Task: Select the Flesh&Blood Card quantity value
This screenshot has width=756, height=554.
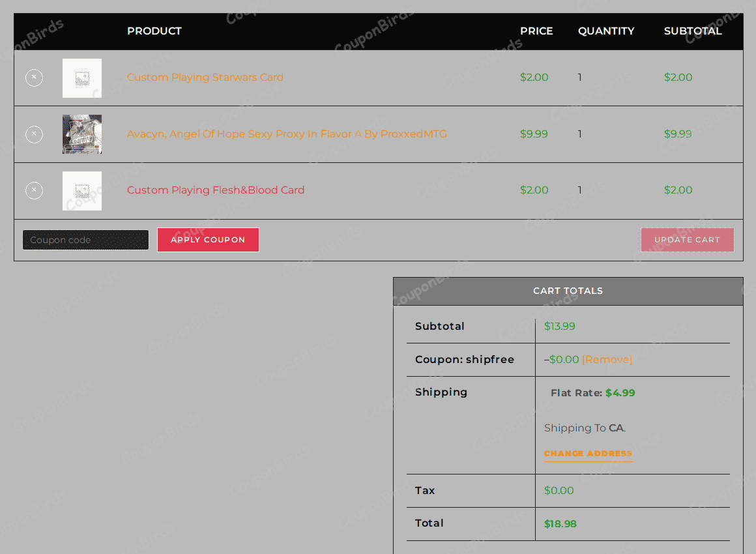Action: coord(580,190)
